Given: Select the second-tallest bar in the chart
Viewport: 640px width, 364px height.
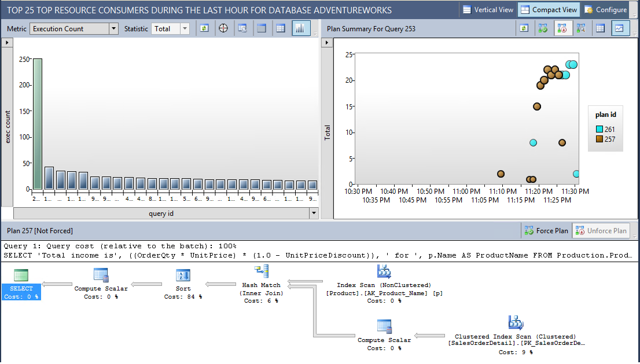Looking at the screenshot, I should [49, 178].
